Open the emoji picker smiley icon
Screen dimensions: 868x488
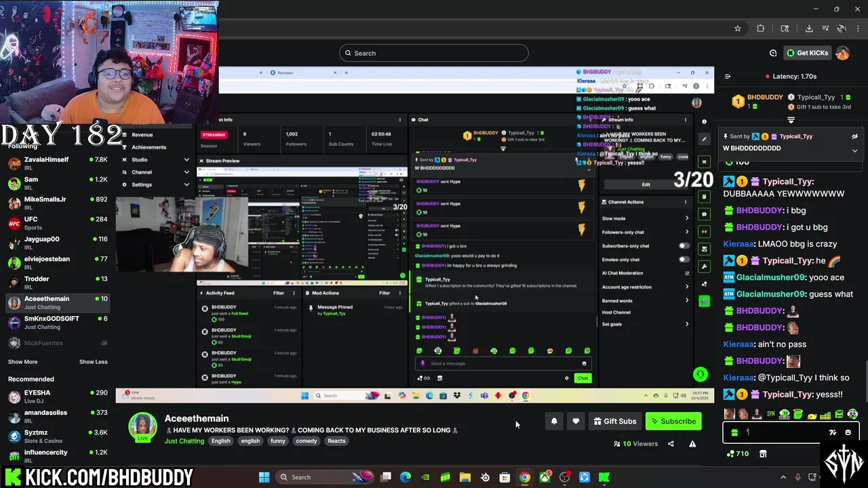848,432
